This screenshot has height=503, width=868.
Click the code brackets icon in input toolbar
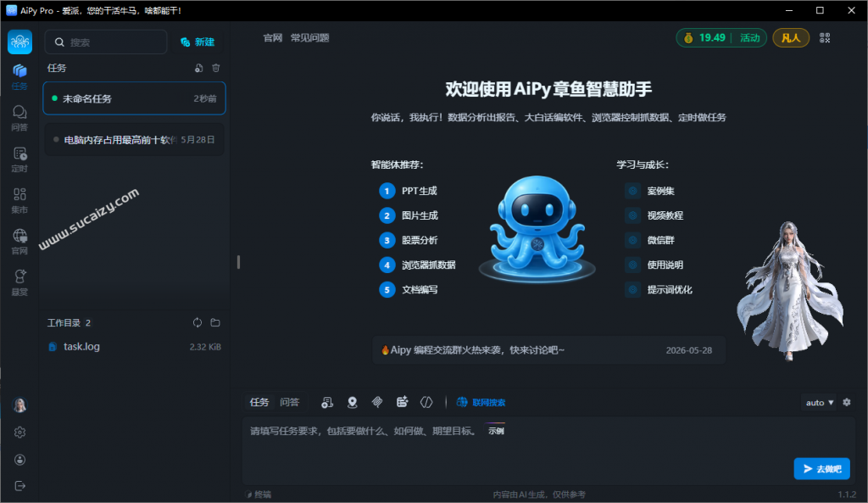point(426,402)
